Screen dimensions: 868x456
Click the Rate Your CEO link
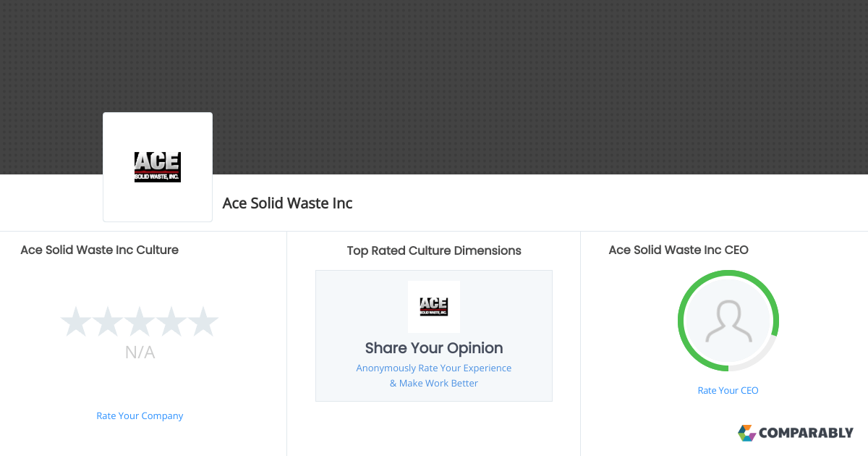pos(728,390)
